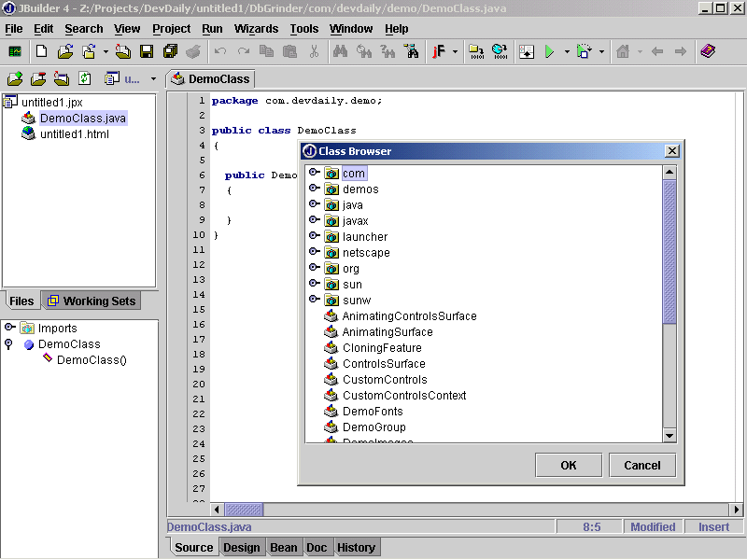Click the Copy toolbar icon
This screenshot has height=560, width=747.
[x=266, y=51]
